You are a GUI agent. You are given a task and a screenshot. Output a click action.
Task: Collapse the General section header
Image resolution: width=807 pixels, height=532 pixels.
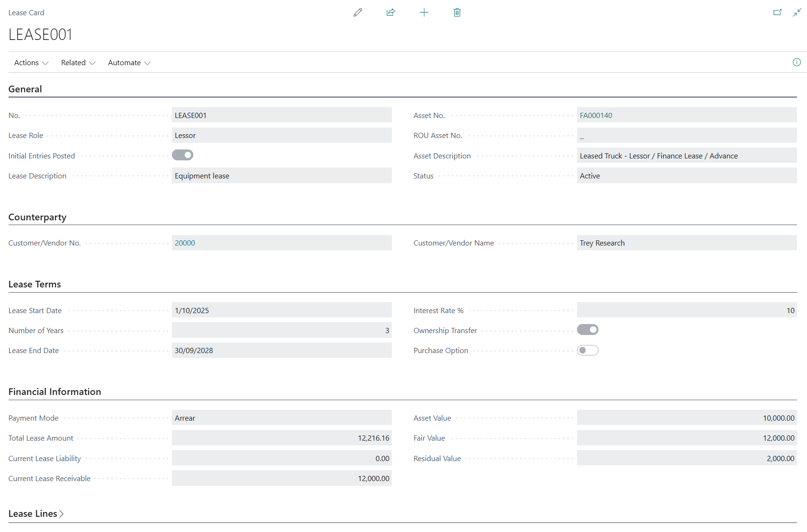[x=25, y=89]
